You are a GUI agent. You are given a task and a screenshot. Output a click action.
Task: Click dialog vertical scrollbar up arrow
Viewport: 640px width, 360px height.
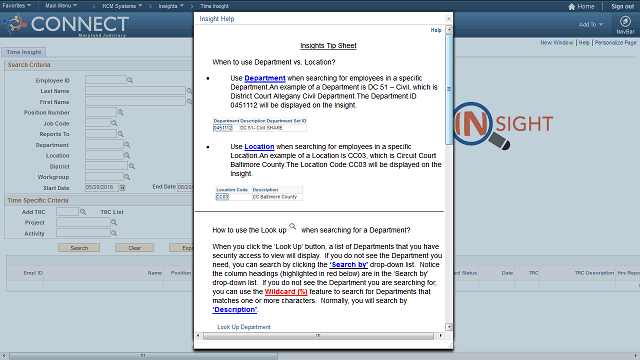[x=449, y=30]
